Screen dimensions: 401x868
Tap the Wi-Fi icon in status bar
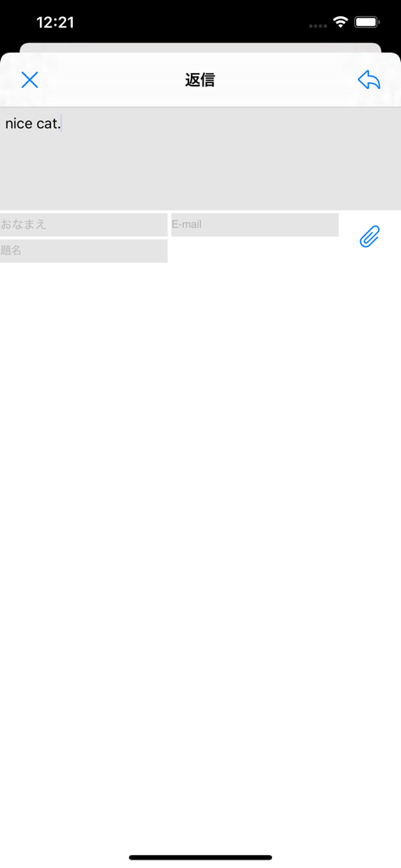340,22
